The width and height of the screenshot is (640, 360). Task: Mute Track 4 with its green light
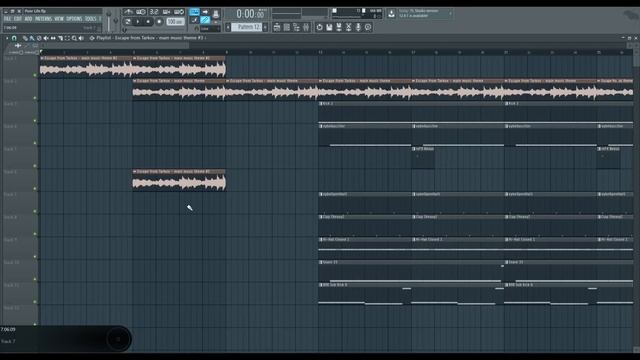[x=35, y=143]
